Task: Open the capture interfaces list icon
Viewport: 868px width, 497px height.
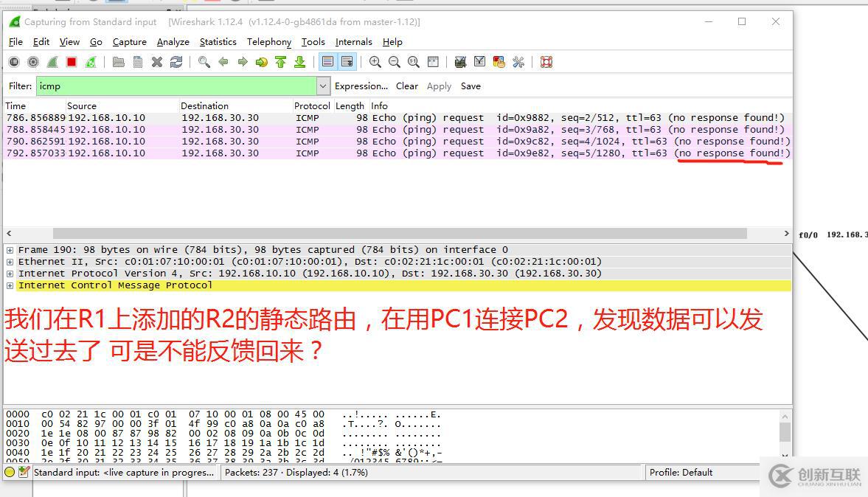Action: 13,61
